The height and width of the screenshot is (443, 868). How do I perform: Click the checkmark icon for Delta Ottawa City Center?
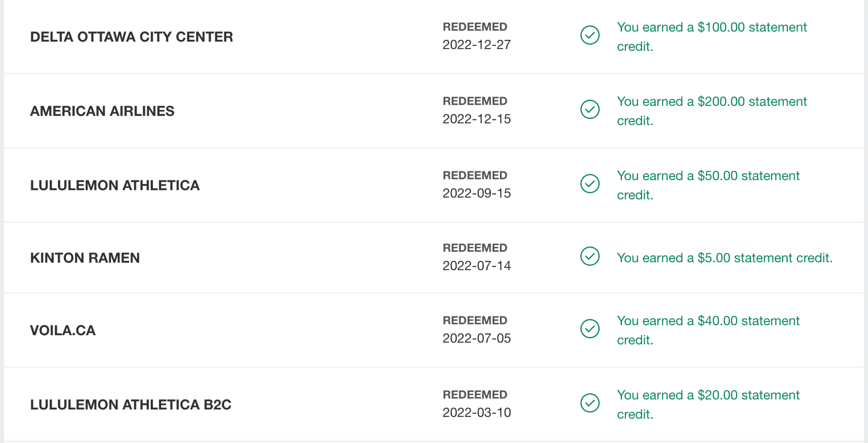tap(590, 35)
